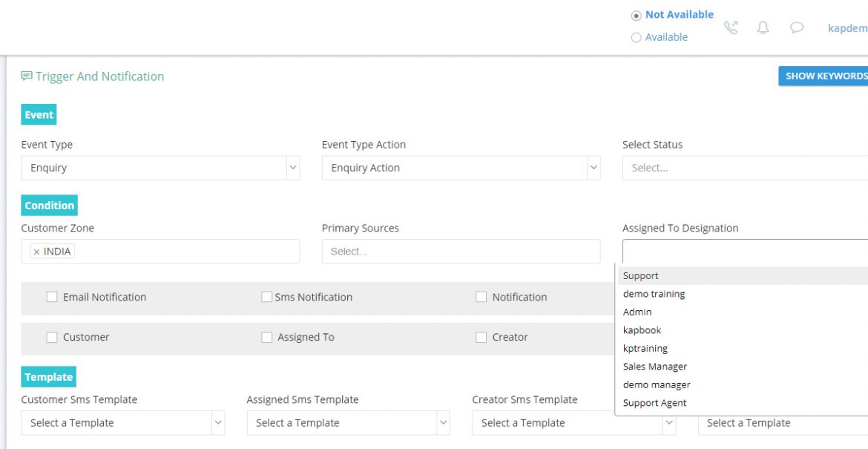
Task: Click the Template section label
Action: 49,377
